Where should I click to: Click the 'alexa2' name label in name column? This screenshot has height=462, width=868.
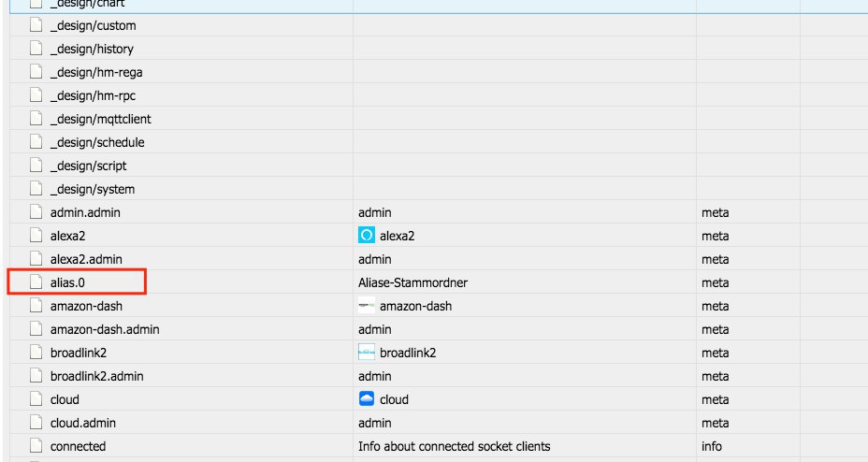pyautogui.click(x=397, y=236)
